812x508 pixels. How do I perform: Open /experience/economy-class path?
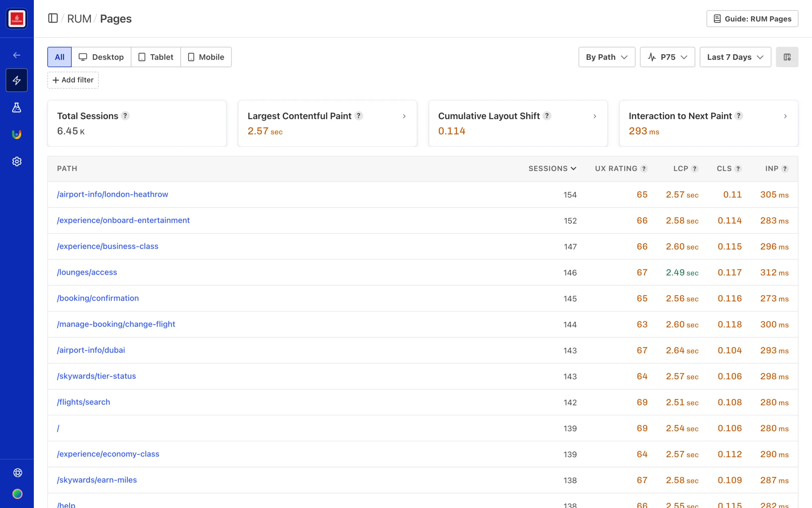coord(108,454)
